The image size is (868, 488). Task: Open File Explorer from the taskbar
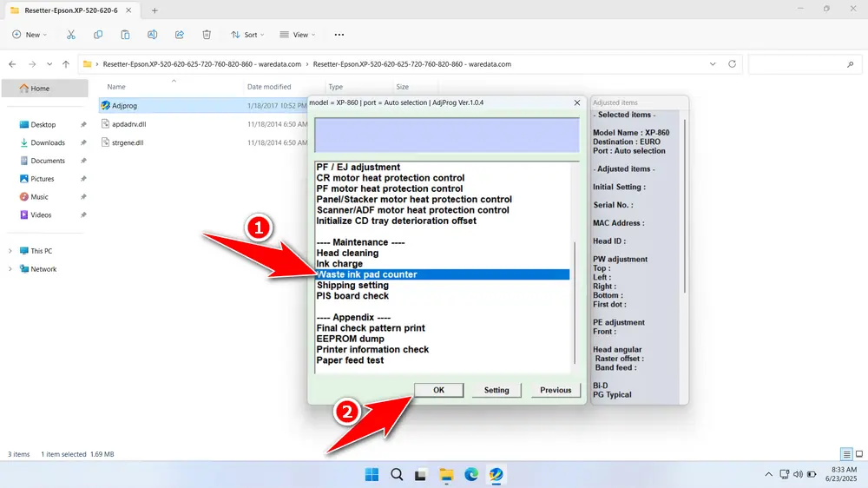[446, 475]
